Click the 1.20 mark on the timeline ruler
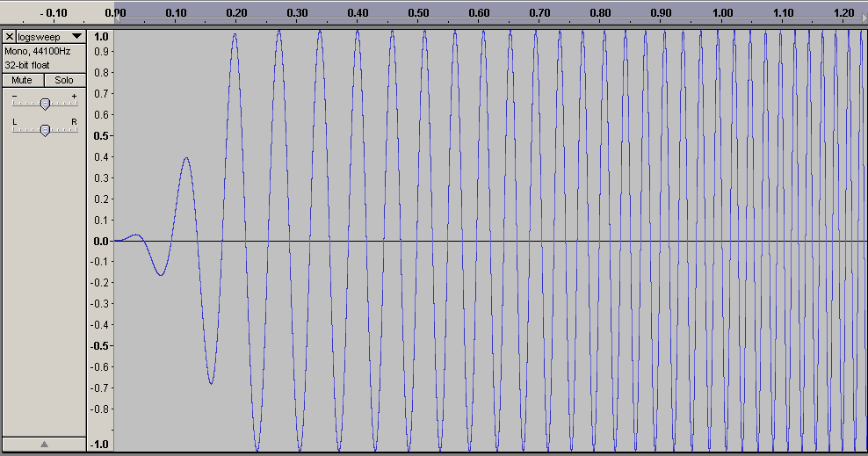Screen dimensions: 868x456 [x=843, y=12]
